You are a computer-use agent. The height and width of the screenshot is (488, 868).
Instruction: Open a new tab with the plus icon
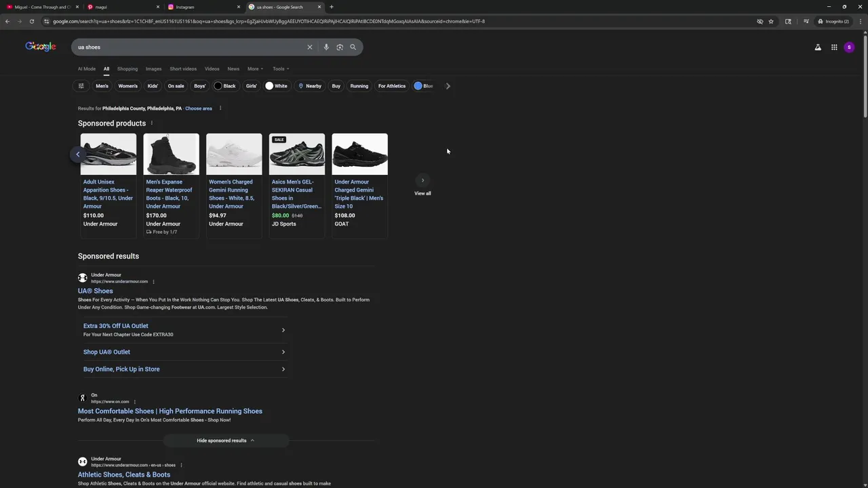pyautogui.click(x=332, y=7)
